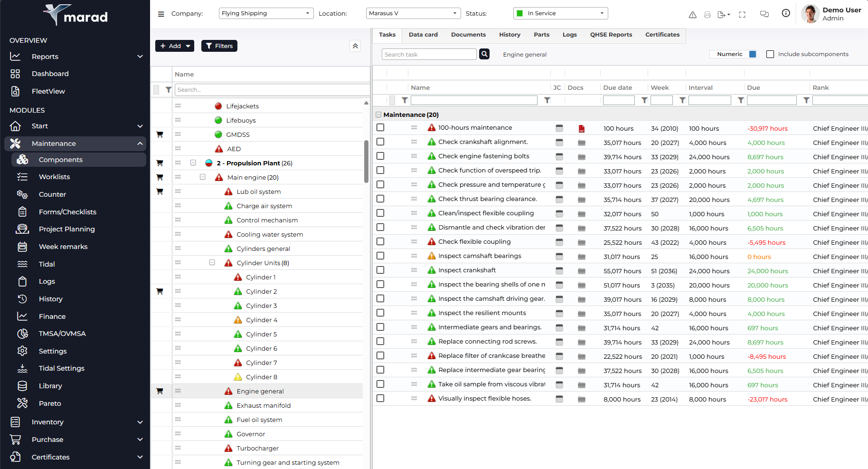The image size is (868, 469).
Task: Click the Add button
Action: (x=175, y=46)
